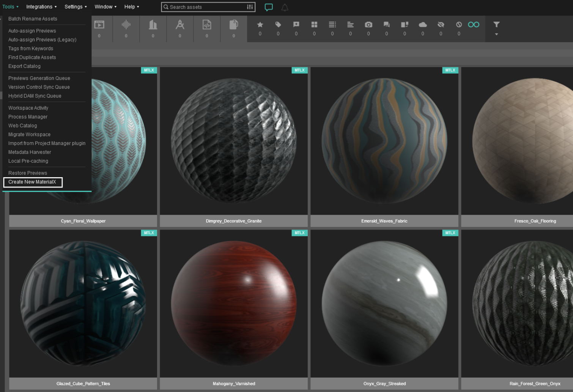Open Version Control Sync Queue
This screenshot has width=573, height=392.
click(39, 87)
